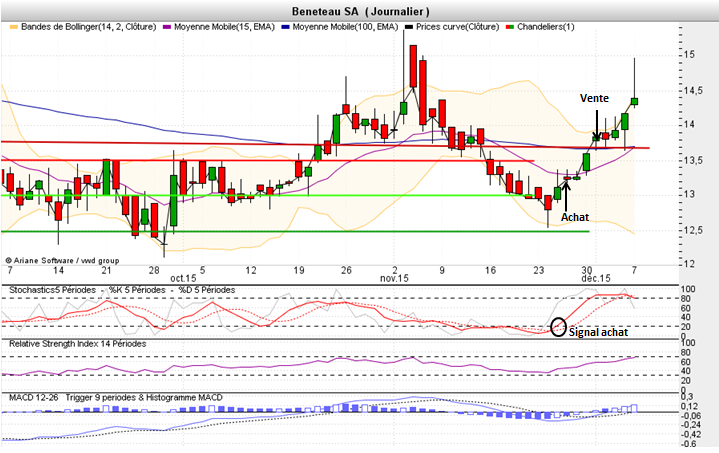Click the chart title Beneteau SA (Journalier)
The width and height of the screenshot is (719, 453).
click(x=360, y=11)
